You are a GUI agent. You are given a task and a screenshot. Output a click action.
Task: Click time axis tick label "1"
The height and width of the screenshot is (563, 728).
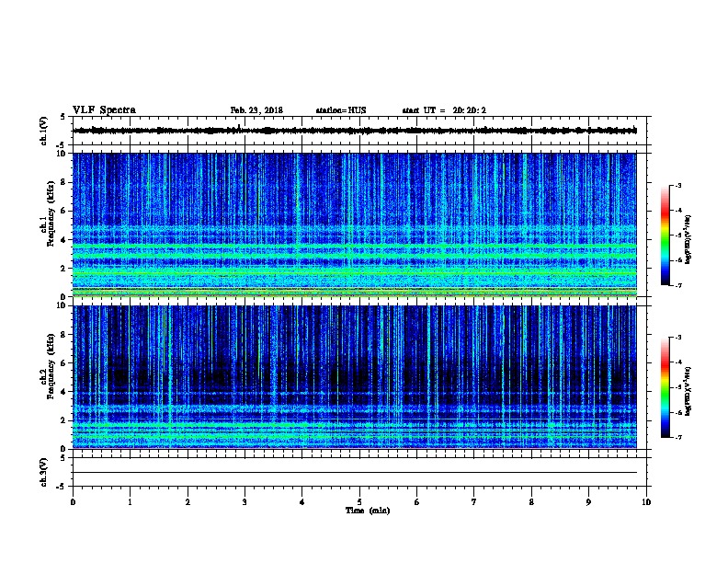pyautogui.click(x=130, y=502)
